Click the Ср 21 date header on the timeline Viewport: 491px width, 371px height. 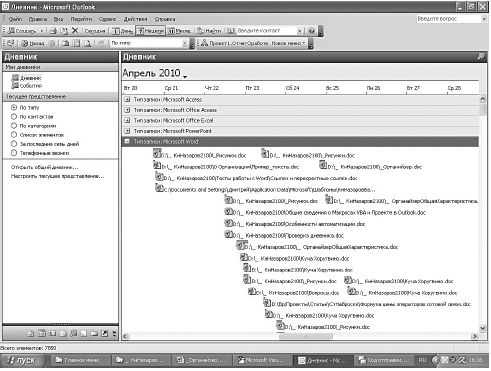pyautogui.click(x=171, y=88)
